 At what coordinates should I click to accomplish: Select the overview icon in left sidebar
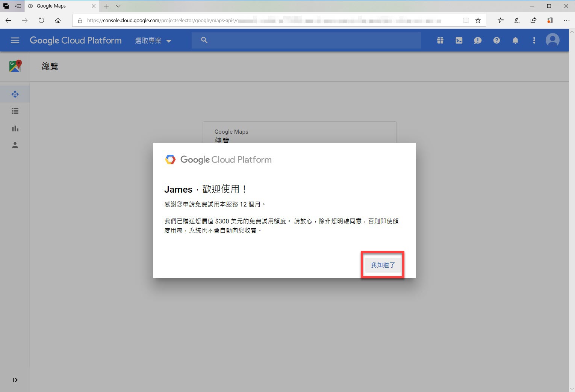click(15, 94)
